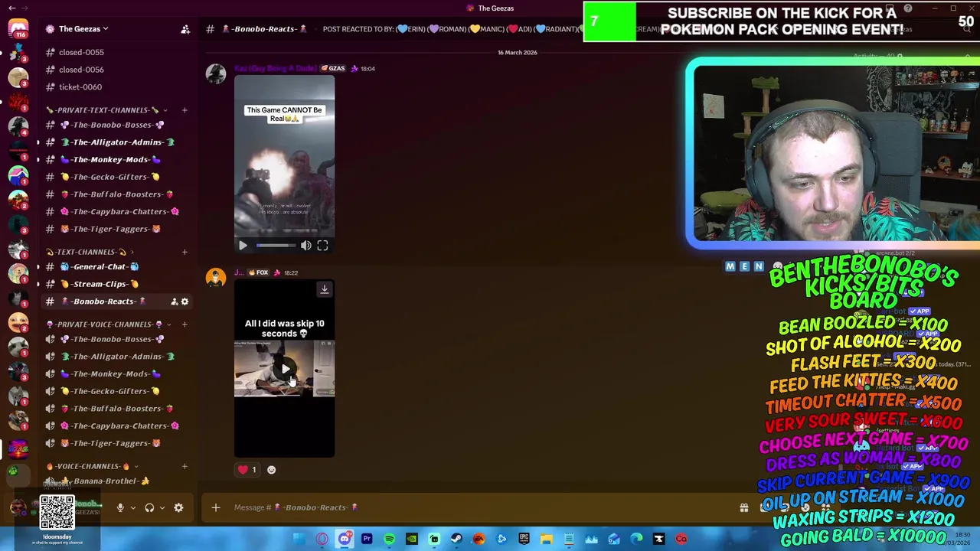980x551 pixels.
Task: Open server invite icon beside The Geezas
Action: pyautogui.click(x=185, y=29)
